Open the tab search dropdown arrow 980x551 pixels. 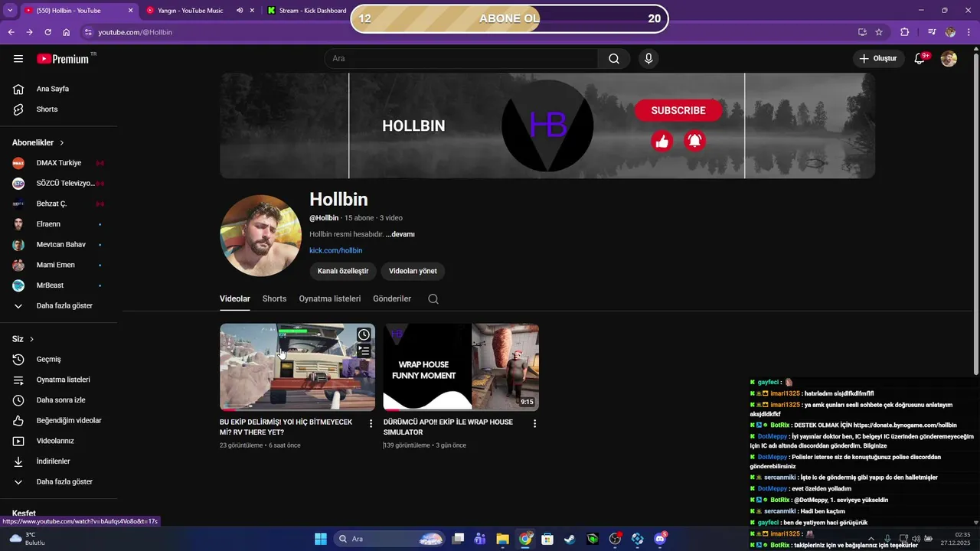pyautogui.click(x=10, y=11)
